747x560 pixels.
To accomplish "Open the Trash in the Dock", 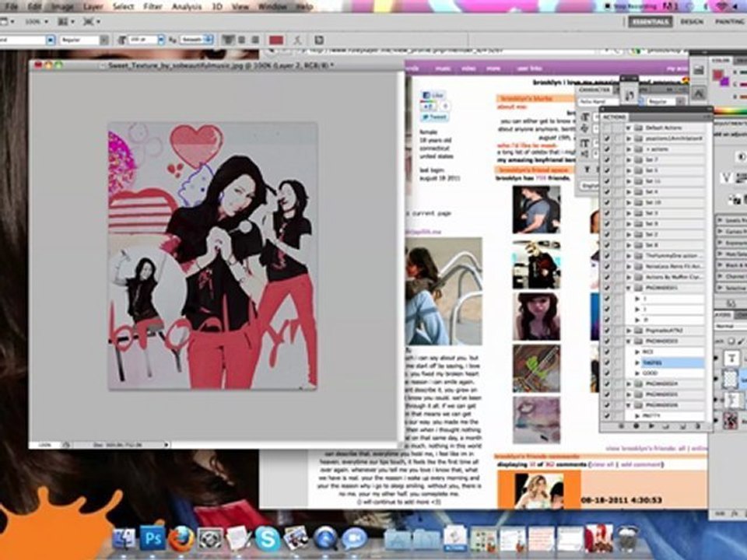I will (x=628, y=538).
